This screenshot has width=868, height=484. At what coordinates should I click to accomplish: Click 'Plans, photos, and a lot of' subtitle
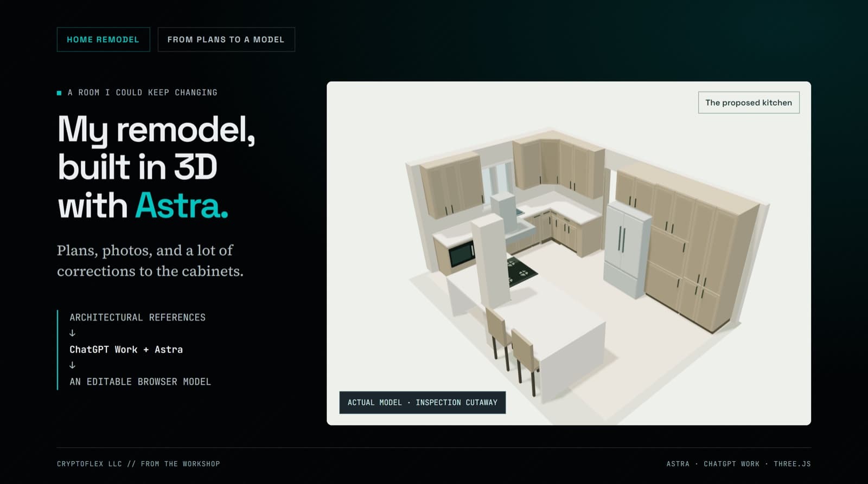coord(145,250)
